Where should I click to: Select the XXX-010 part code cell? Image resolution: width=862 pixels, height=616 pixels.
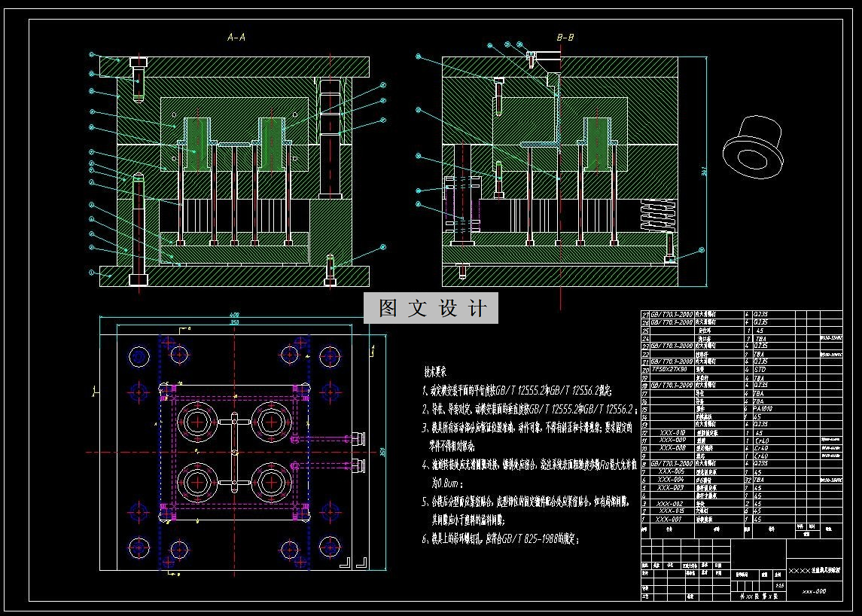(672, 433)
